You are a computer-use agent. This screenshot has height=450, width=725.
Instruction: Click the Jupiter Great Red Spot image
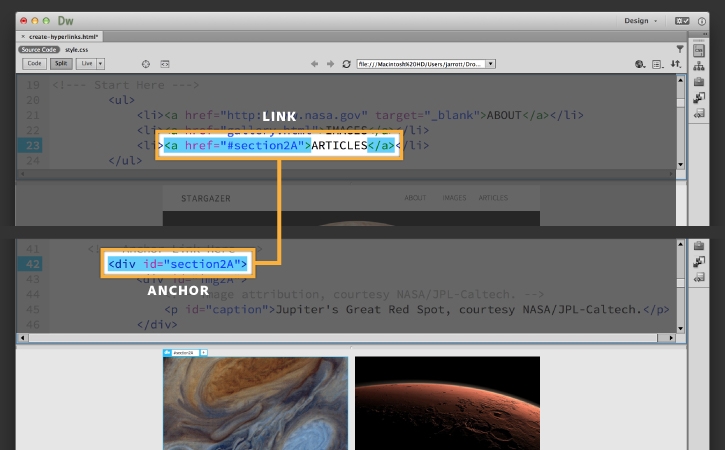[255, 403]
